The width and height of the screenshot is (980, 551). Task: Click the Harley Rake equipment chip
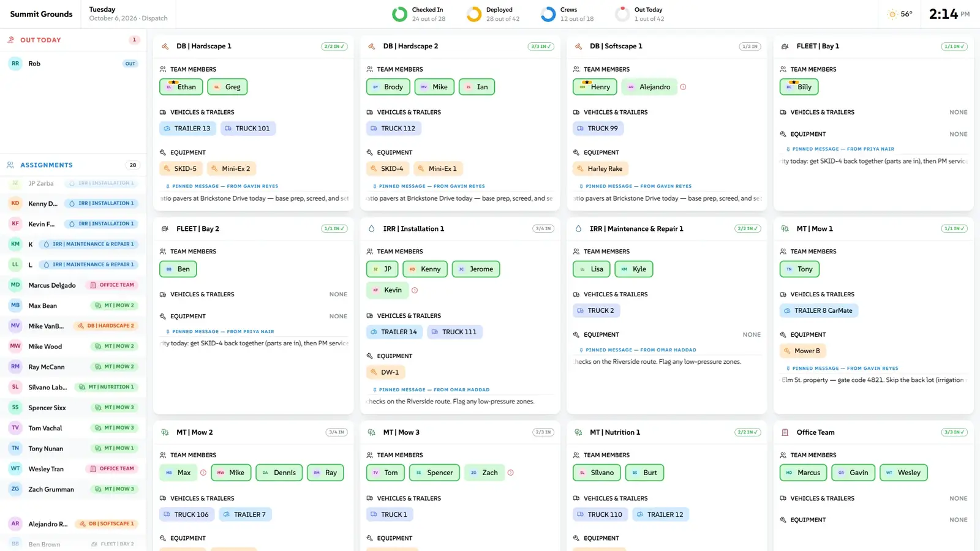point(600,169)
